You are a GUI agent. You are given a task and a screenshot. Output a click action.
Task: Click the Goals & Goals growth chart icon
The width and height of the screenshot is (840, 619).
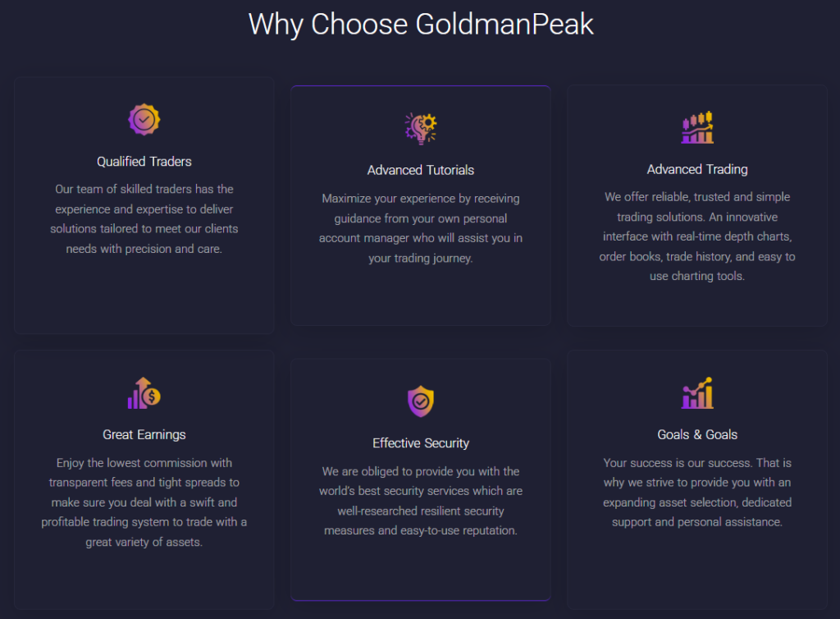(x=697, y=393)
